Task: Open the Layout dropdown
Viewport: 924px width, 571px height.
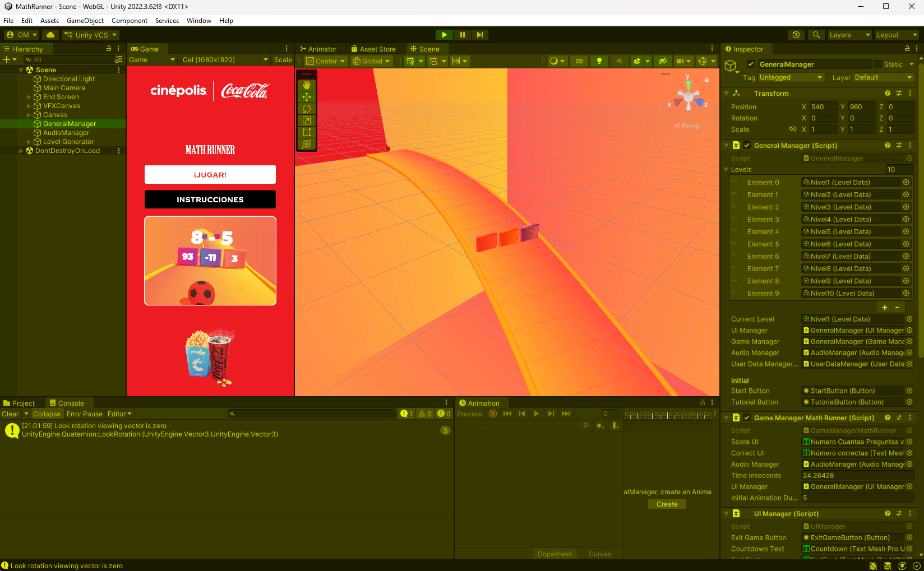Action: pos(897,35)
